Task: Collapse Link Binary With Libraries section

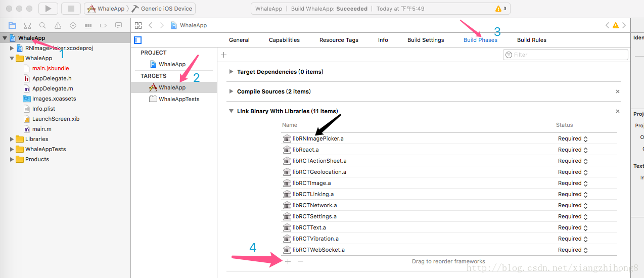Action: (x=232, y=111)
